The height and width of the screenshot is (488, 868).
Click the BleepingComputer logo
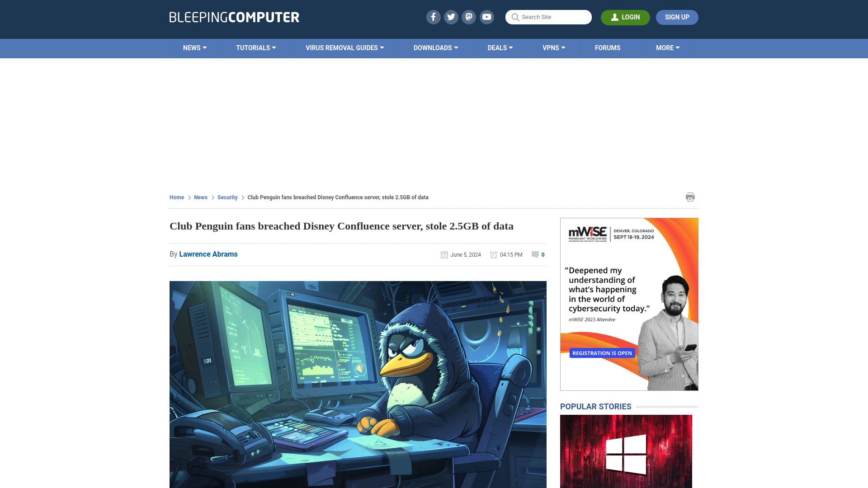(234, 17)
